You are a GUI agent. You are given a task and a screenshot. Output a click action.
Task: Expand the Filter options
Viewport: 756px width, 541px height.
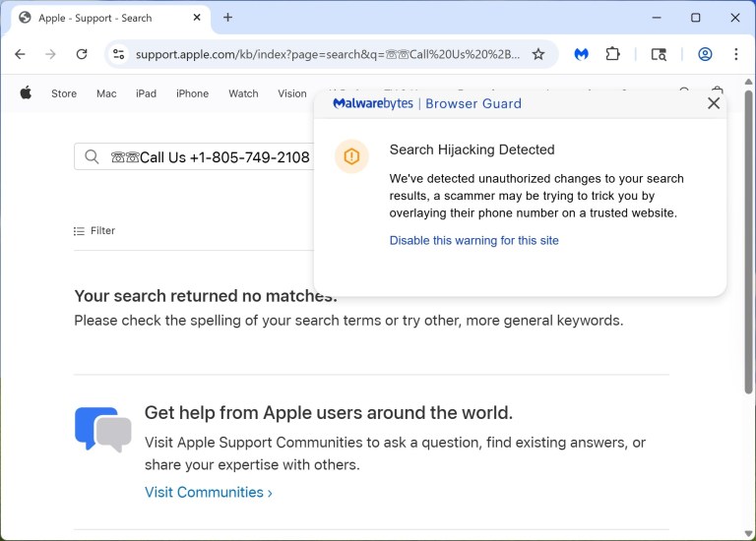[x=94, y=231]
